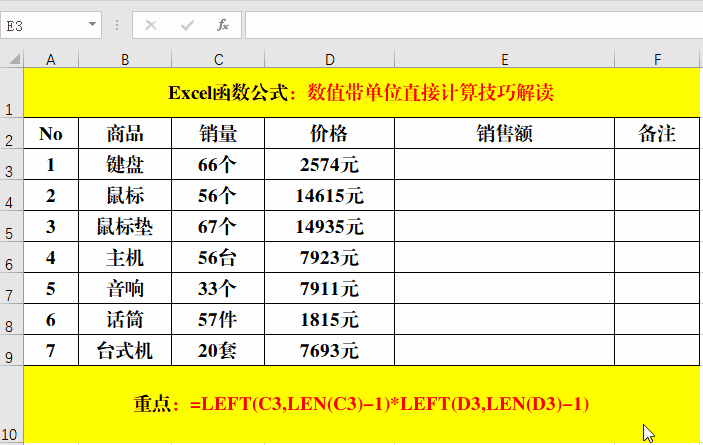Select row 10 header

tap(12, 404)
